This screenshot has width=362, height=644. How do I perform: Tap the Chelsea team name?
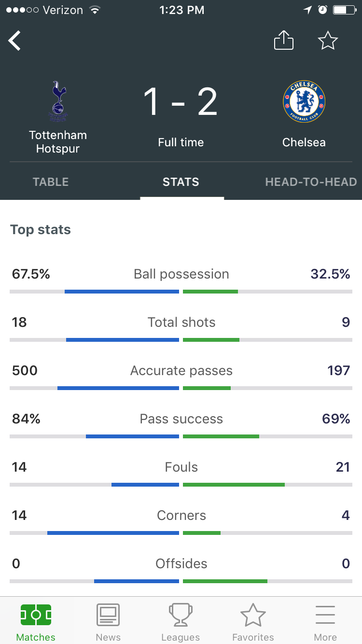pyautogui.click(x=304, y=142)
